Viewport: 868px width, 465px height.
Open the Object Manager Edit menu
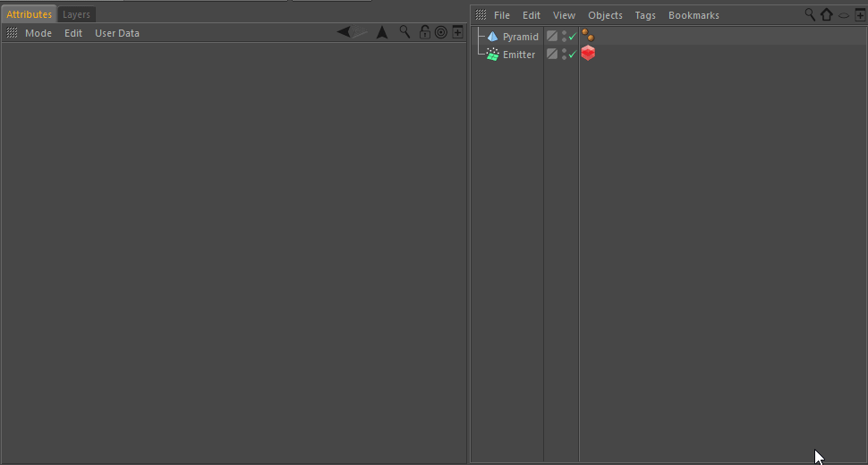tap(531, 15)
